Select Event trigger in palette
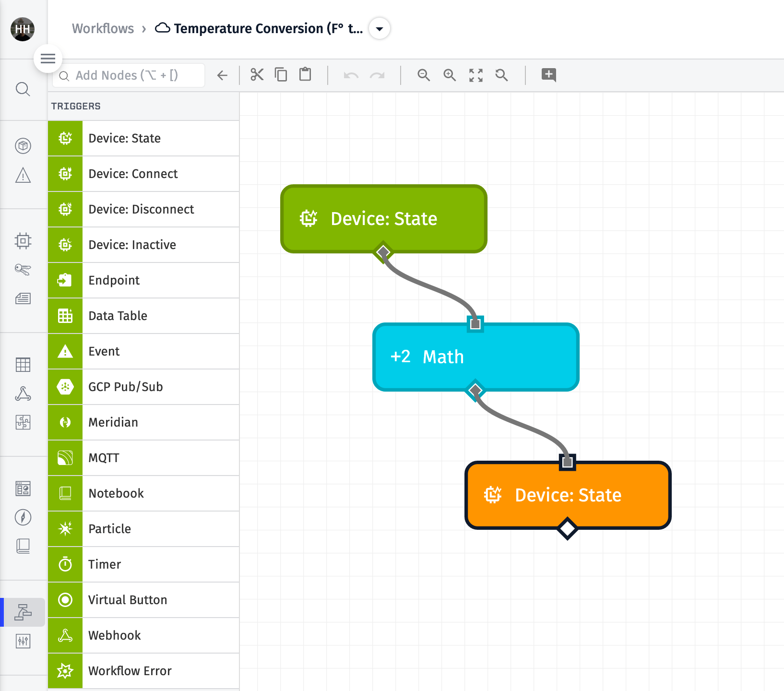 tap(143, 351)
